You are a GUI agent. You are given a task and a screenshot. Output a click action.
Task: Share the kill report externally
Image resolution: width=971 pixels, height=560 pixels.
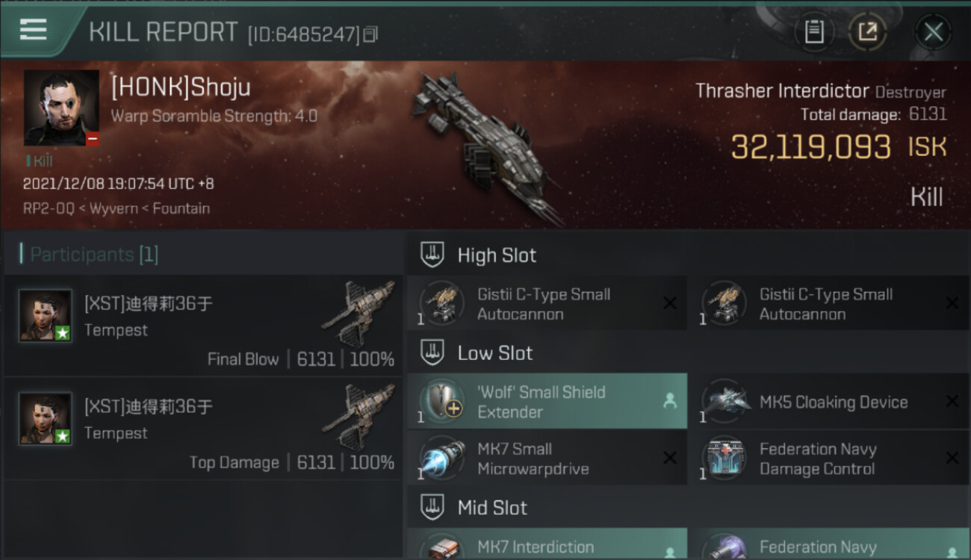click(866, 31)
